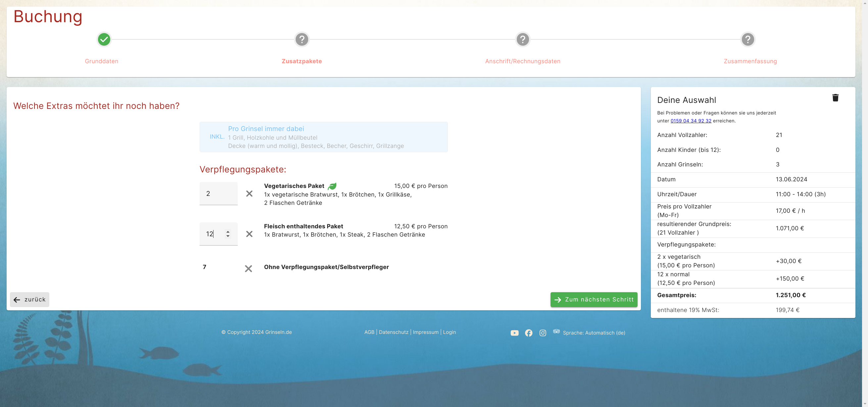Focus the vegetarian package quantity field
Screen dimensions: 868x407
pyautogui.click(x=218, y=193)
